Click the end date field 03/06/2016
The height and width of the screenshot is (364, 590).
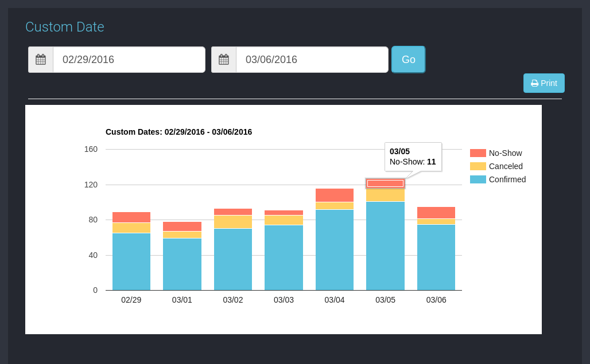312,60
